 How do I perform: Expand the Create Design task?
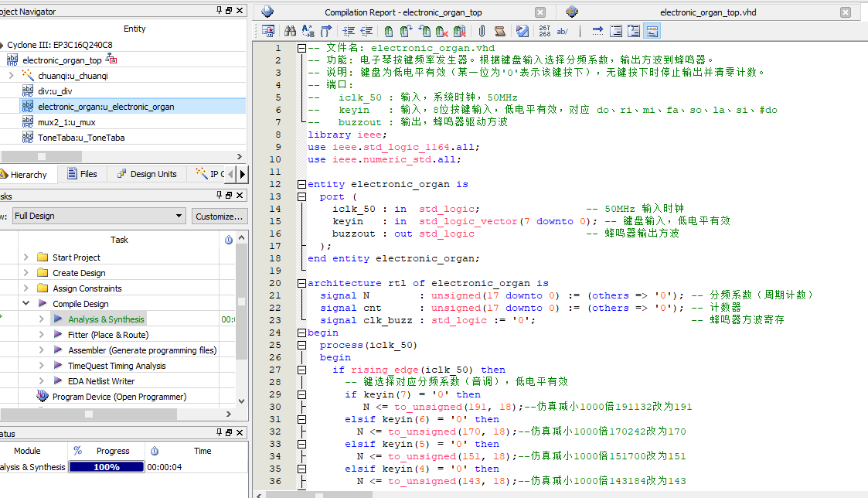26,272
